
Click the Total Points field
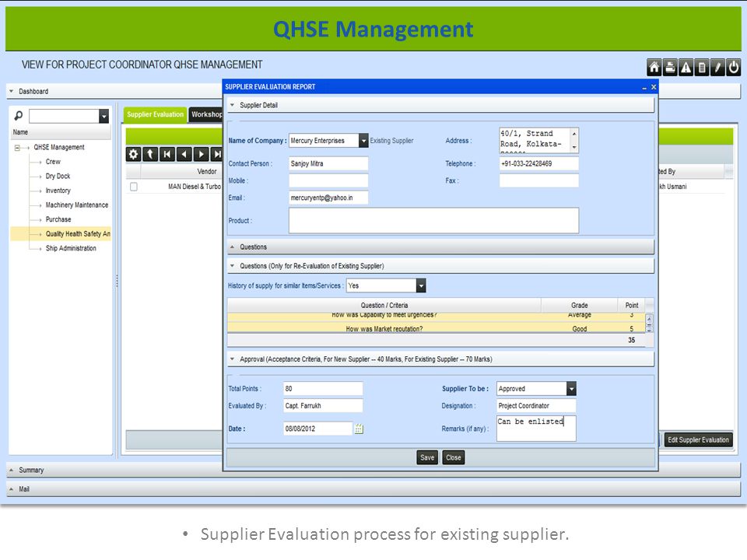coord(323,389)
